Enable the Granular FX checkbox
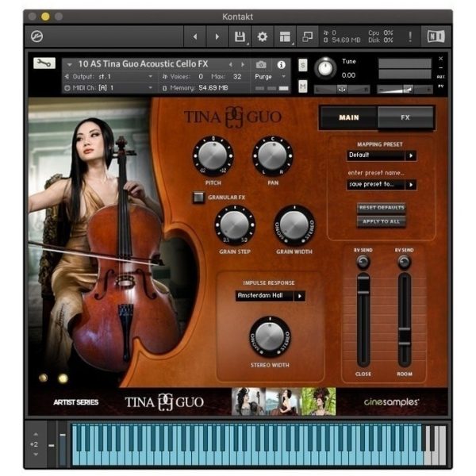The height and width of the screenshot is (476, 476). pyautogui.click(x=198, y=198)
